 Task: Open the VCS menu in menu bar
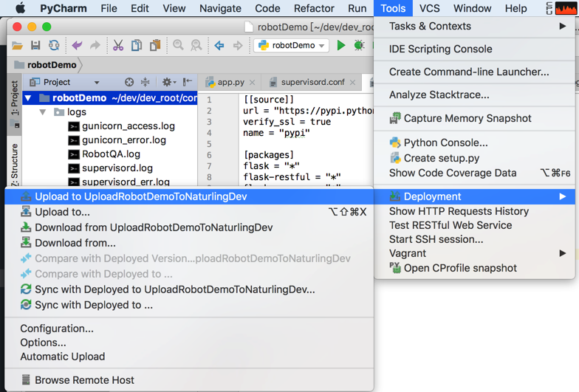pos(429,8)
